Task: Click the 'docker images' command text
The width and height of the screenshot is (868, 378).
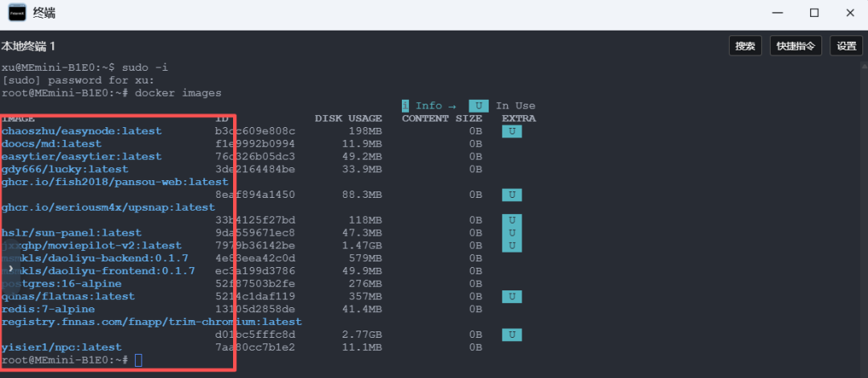Action: click(x=178, y=93)
